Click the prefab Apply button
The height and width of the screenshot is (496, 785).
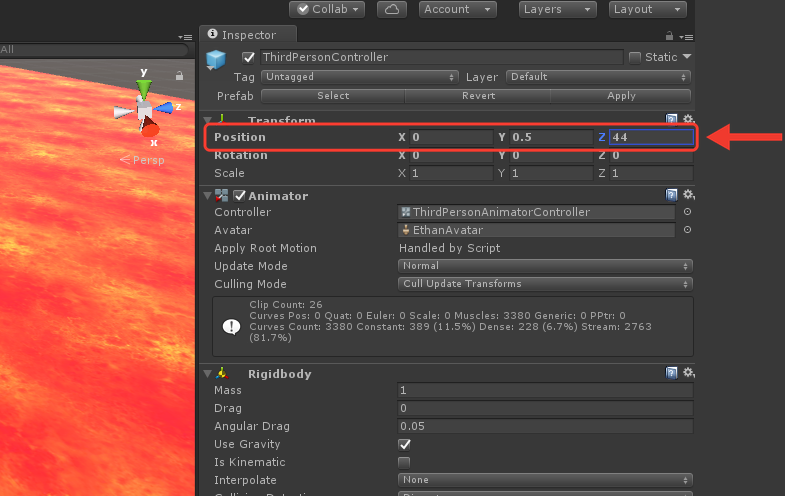[621, 96]
